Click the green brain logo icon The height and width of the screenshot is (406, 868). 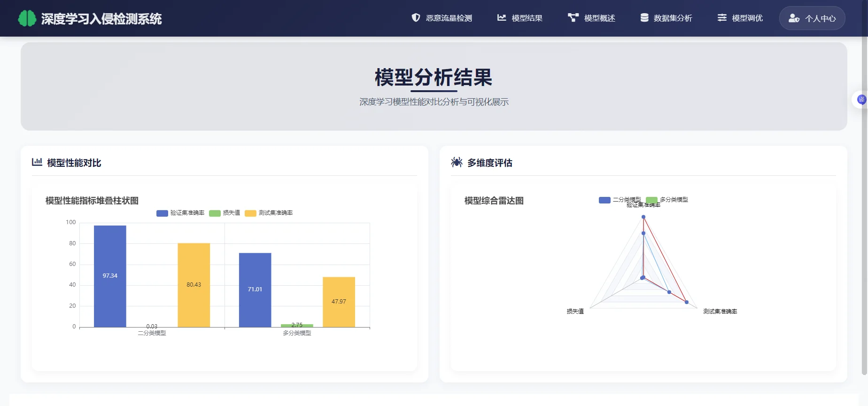click(27, 18)
